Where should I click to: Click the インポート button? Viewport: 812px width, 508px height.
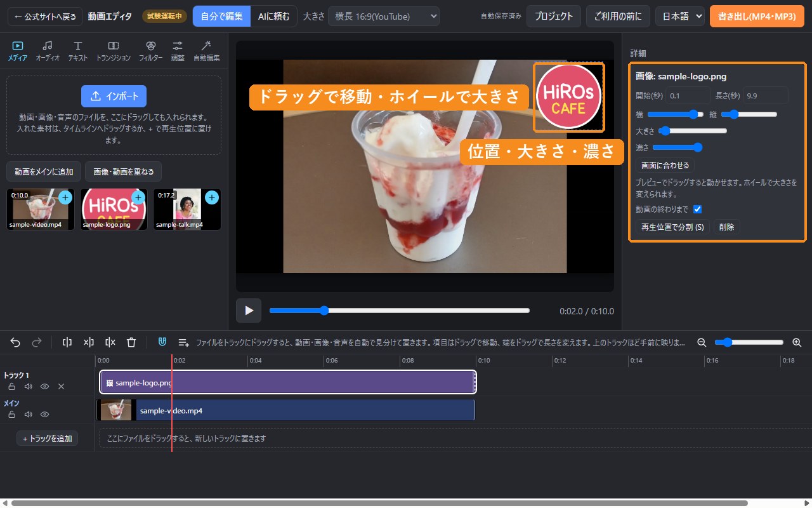[x=114, y=96]
